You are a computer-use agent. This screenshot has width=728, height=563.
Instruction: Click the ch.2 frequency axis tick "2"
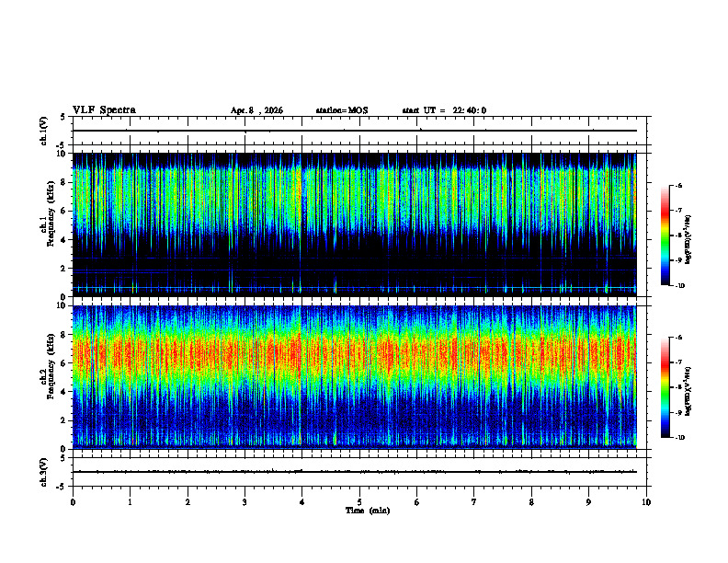pos(63,420)
